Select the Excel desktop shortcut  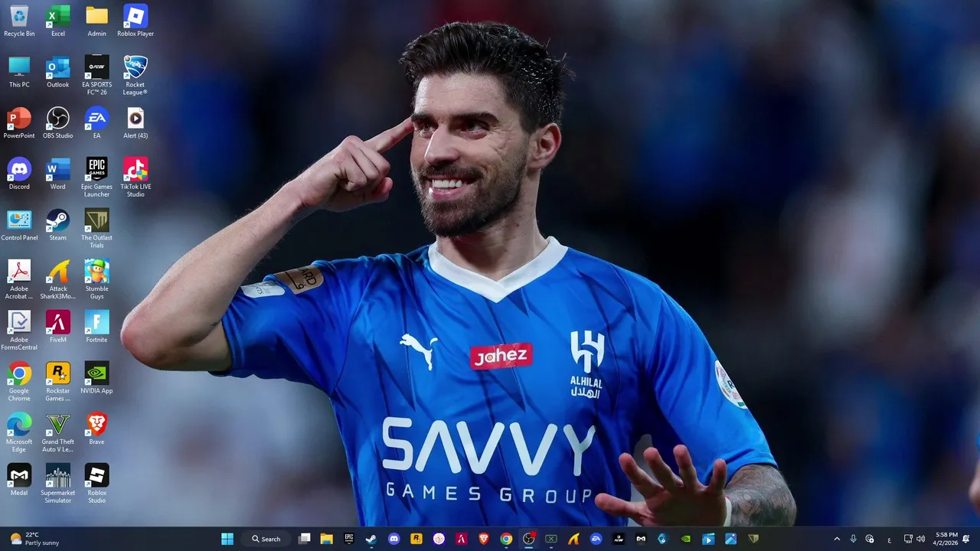pos(58,21)
